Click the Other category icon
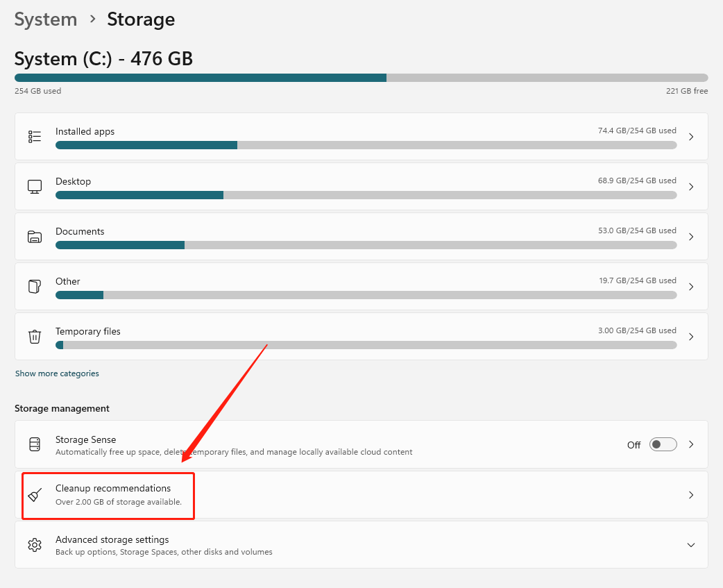 click(x=35, y=287)
